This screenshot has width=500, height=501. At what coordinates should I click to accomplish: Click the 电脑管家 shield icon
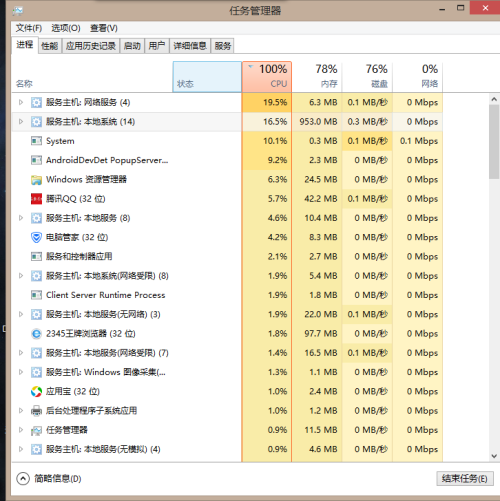coord(36,237)
